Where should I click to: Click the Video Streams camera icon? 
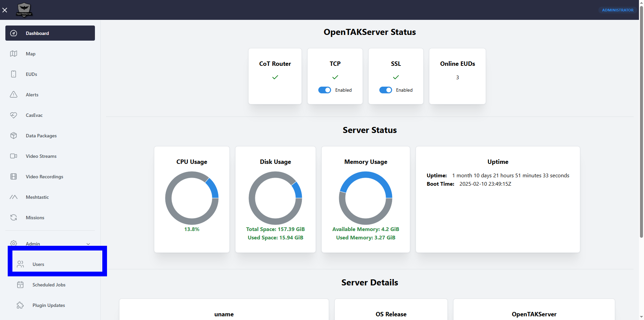(14, 156)
